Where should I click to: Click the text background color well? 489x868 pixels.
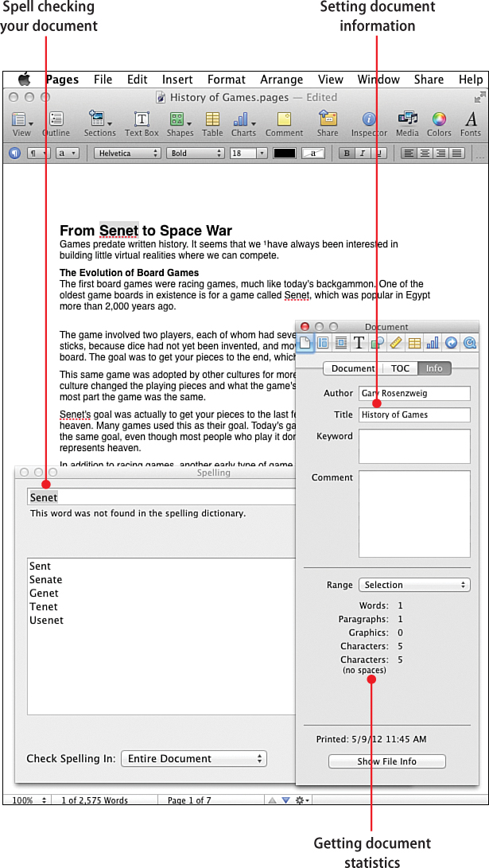click(313, 154)
